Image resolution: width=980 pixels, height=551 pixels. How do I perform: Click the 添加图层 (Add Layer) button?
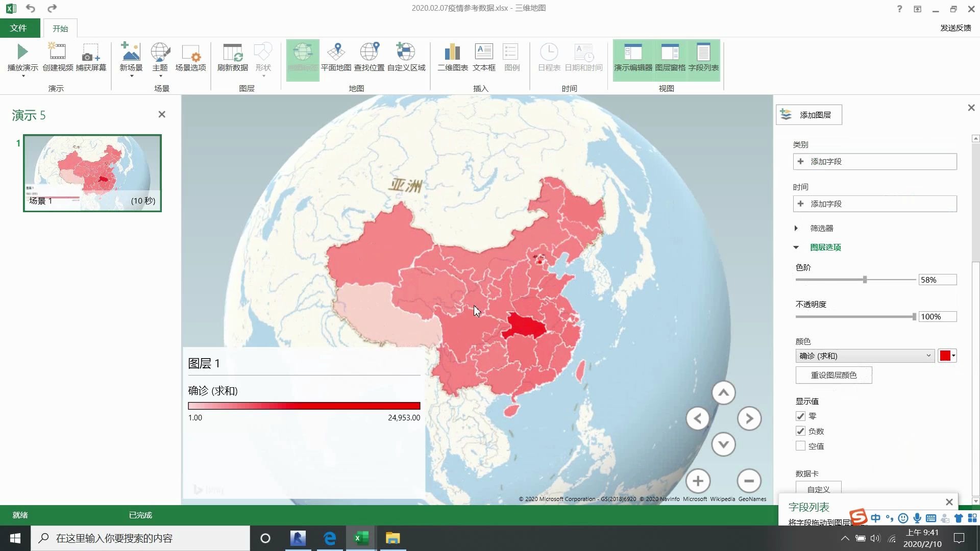[809, 114]
